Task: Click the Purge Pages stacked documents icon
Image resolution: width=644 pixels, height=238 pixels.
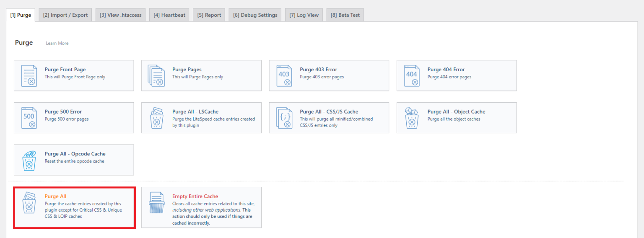Action: pos(156,76)
